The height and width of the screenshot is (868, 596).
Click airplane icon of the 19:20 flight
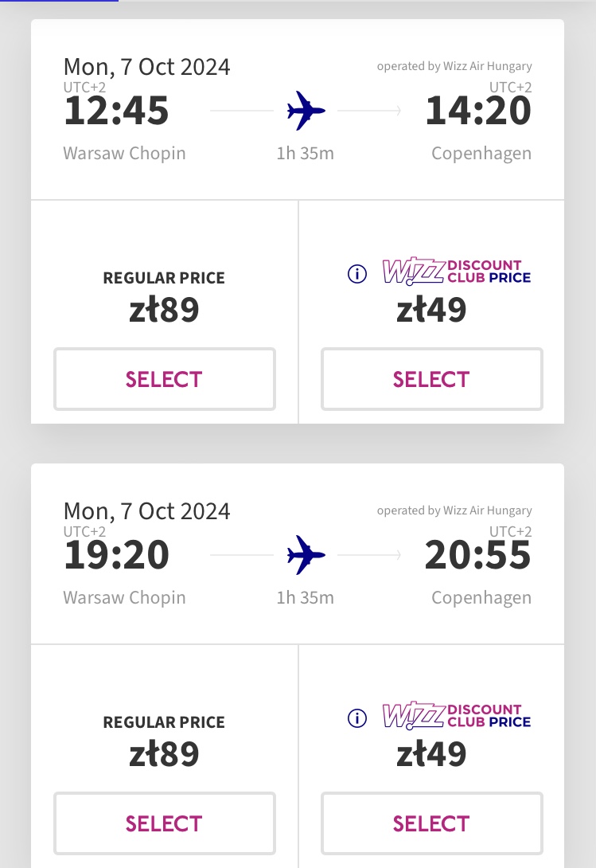pos(306,555)
